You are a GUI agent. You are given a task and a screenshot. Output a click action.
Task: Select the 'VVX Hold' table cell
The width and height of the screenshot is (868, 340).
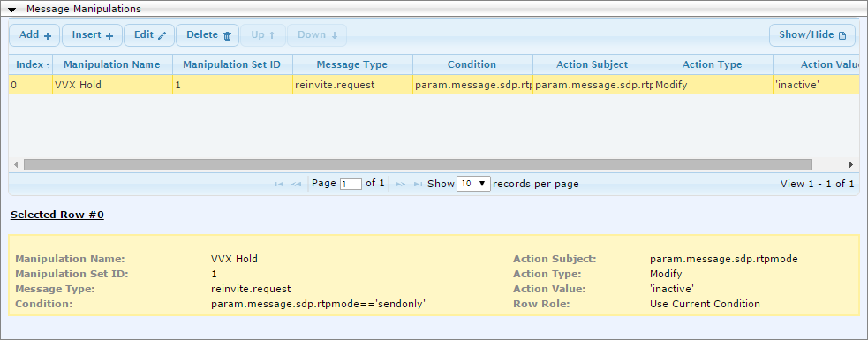[x=112, y=86]
